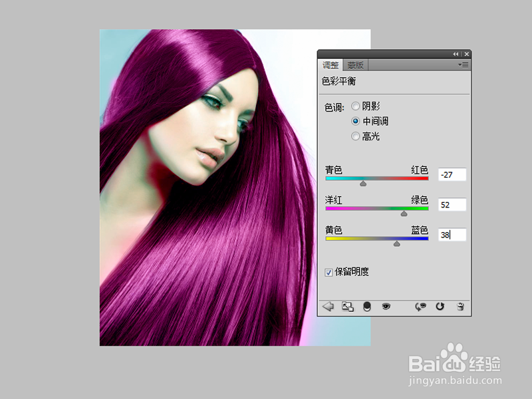Click the purple-haired woman image on canvas

(235, 188)
